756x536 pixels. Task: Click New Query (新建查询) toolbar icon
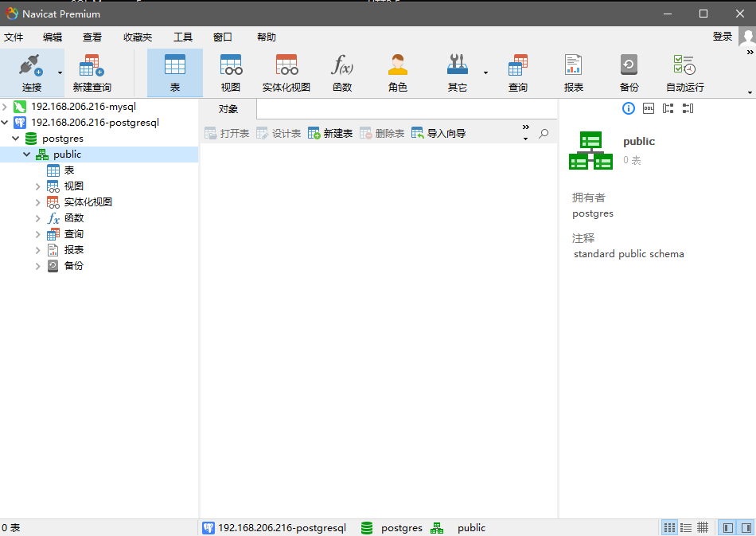click(92, 72)
